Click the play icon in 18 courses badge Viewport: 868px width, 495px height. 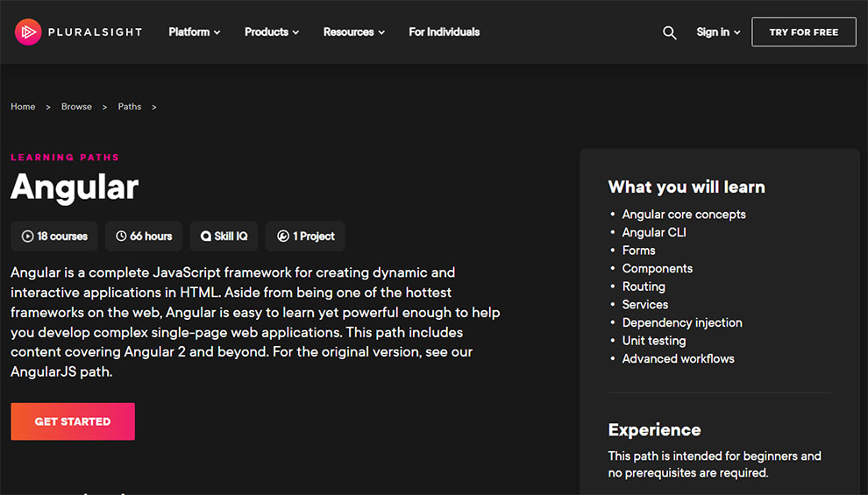[27, 237]
